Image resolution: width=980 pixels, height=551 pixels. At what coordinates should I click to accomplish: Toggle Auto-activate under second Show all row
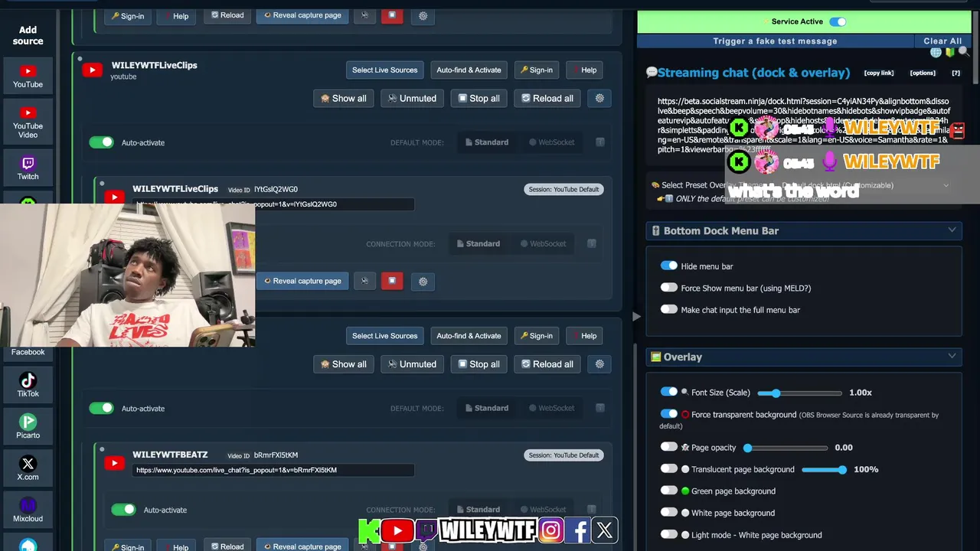tap(101, 408)
